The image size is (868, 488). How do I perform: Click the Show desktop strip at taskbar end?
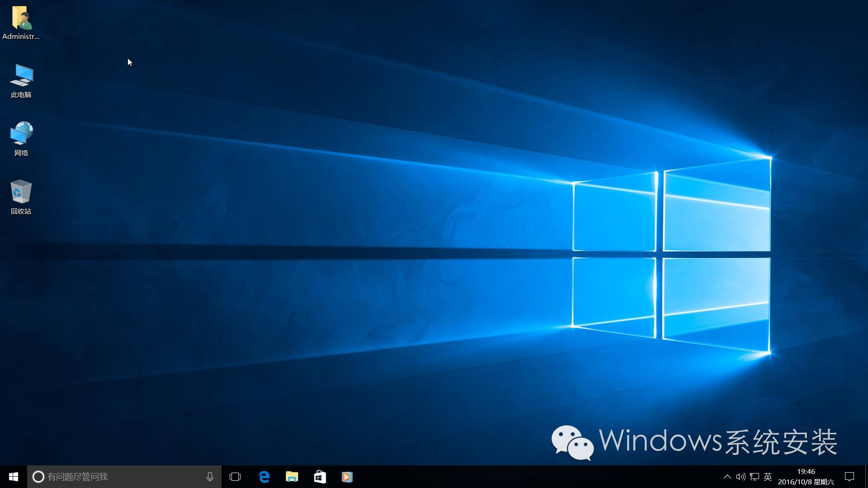click(x=866, y=477)
